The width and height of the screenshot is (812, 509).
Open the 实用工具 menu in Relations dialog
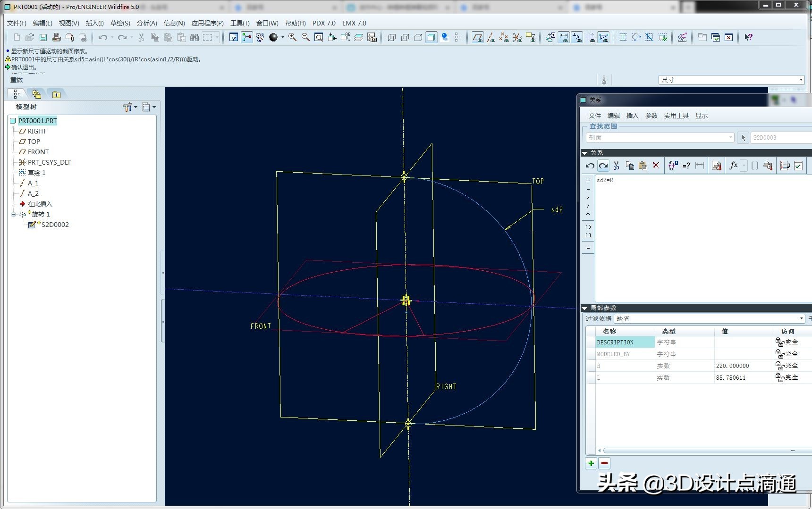[676, 116]
